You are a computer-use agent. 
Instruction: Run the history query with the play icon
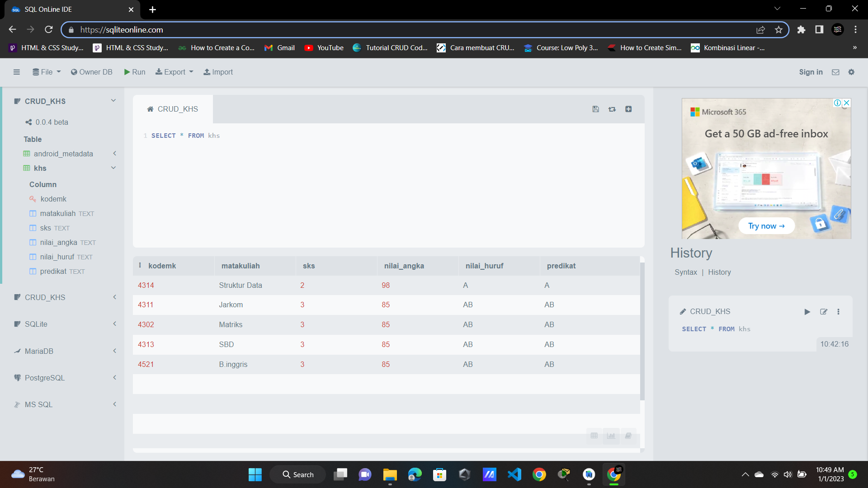tap(807, 312)
